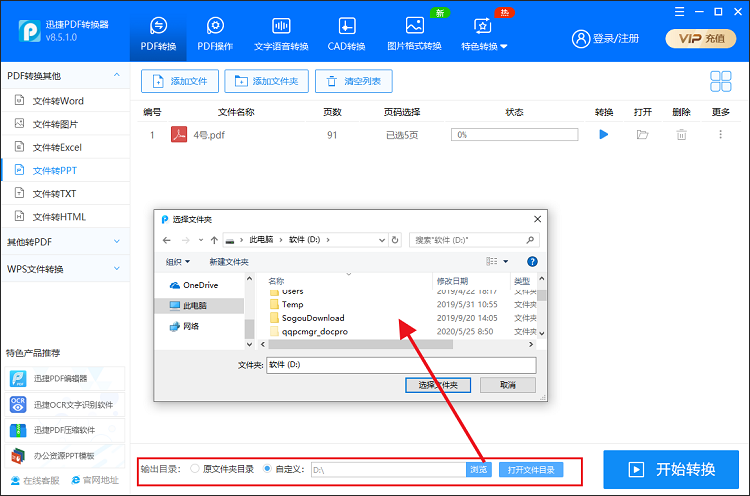The width and height of the screenshot is (750, 496).
Task: Click 添加文件 button
Action: pyautogui.click(x=180, y=81)
